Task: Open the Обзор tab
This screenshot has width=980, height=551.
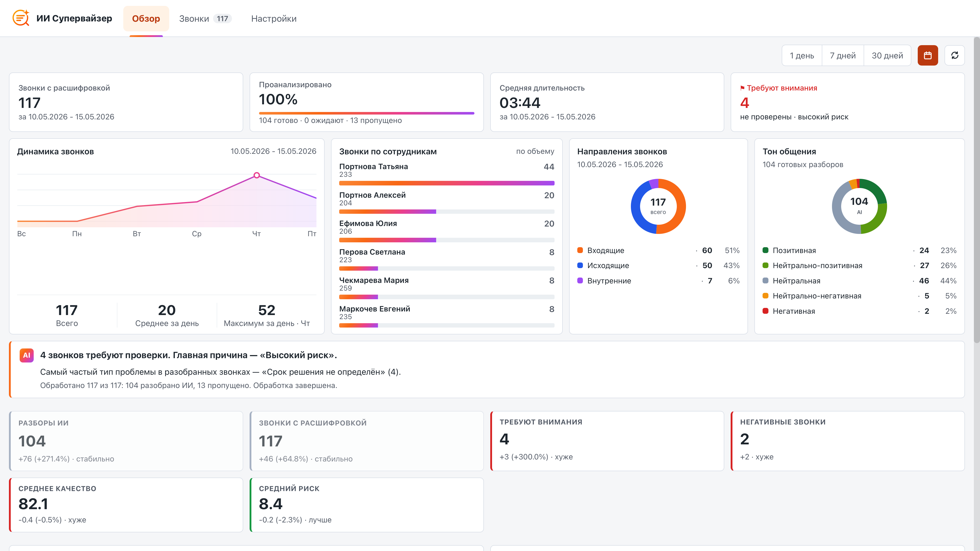Action: tap(146, 19)
